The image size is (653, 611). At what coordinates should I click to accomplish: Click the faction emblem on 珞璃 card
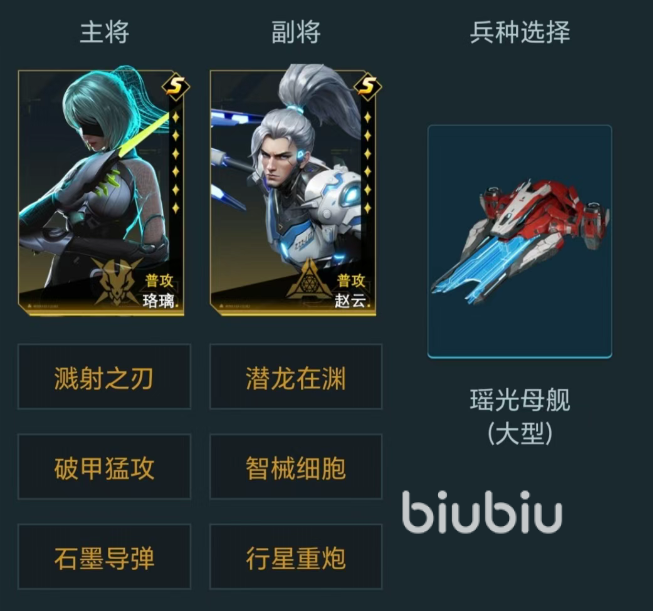(x=116, y=282)
